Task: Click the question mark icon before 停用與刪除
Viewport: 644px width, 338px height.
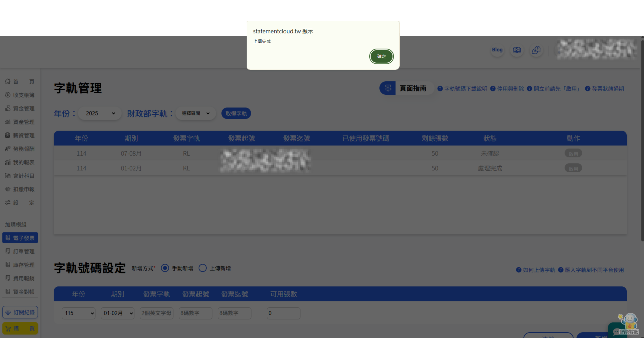Action: point(493,89)
